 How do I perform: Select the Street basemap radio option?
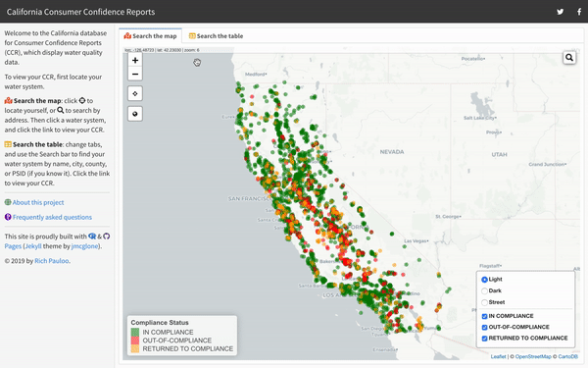click(x=484, y=302)
